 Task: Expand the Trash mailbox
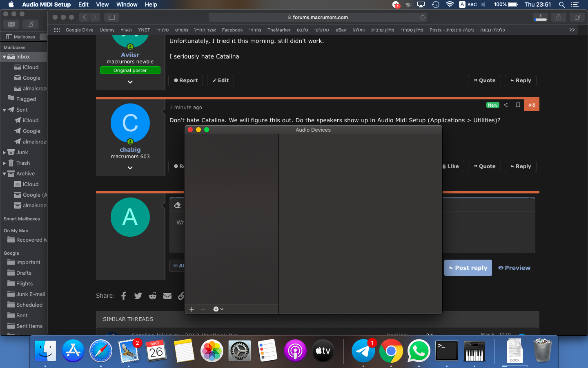point(4,163)
